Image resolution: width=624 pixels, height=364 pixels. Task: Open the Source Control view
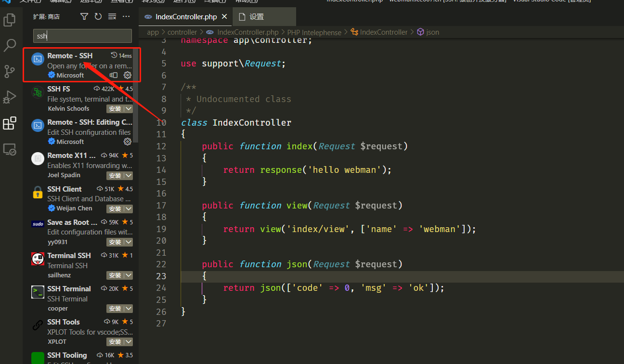click(x=10, y=71)
